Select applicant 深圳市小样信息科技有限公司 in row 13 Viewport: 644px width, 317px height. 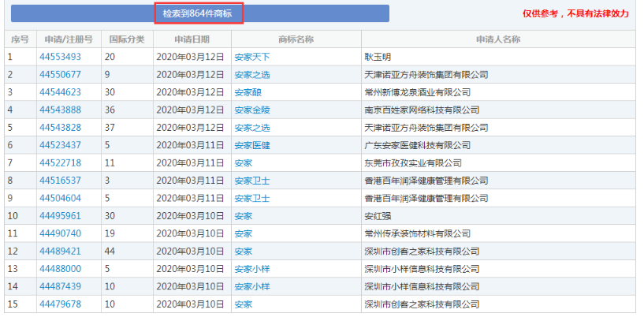[422, 269]
